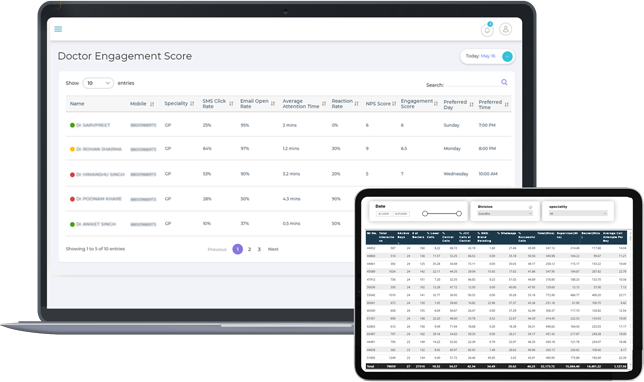The width and height of the screenshot is (644, 382).
Task: Click the Total row in tablet table
Action: pyautogui.click(x=497, y=366)
